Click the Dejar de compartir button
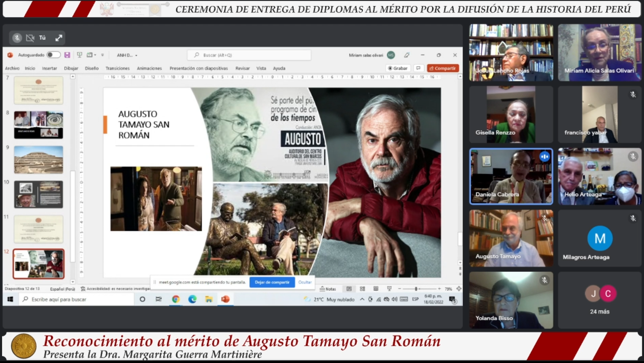The width and height of the screenshot is (644, 363). tap(272, 283)
